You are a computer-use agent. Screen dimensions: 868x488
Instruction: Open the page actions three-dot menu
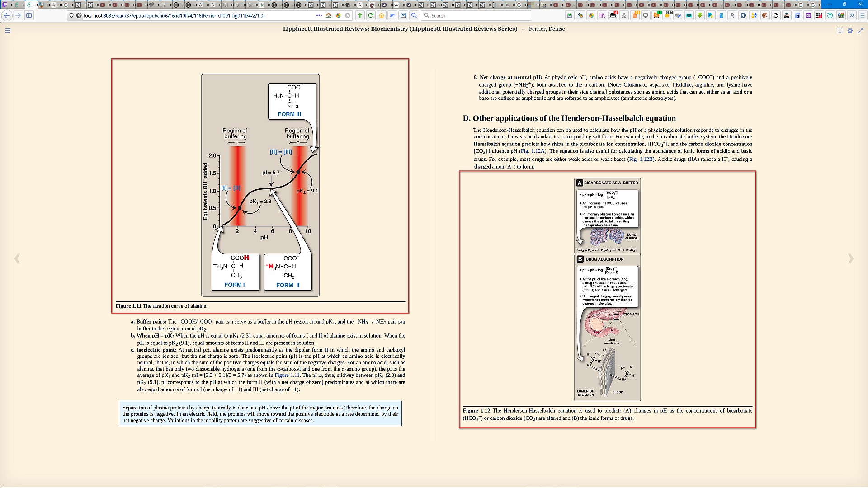(319, 15)
